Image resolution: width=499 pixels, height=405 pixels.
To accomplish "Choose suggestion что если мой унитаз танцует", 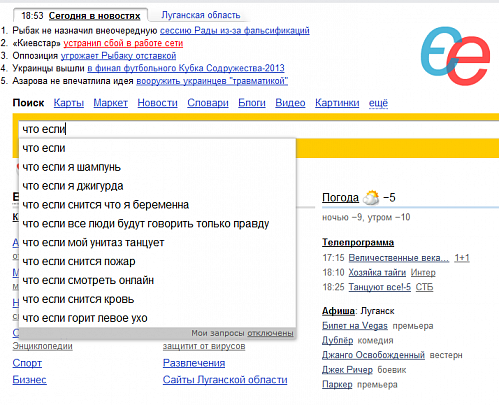I will pyautogui.click(x=157, y=242).
